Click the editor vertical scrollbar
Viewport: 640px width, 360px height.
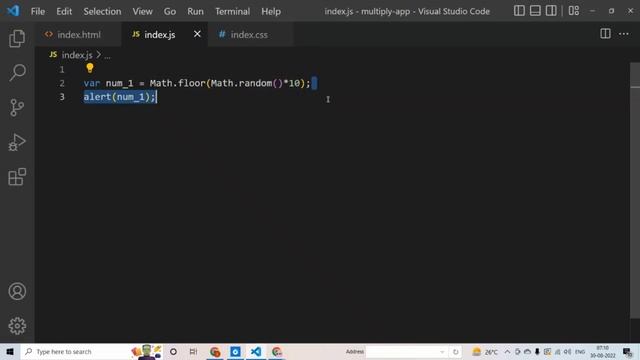(x=635, y=190)
